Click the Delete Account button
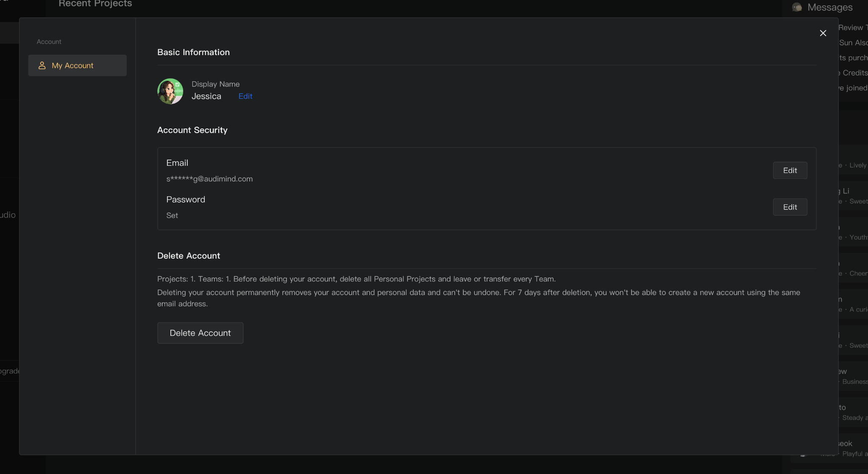868x474 pixels. pyautogui.click(x=200, y=333)
